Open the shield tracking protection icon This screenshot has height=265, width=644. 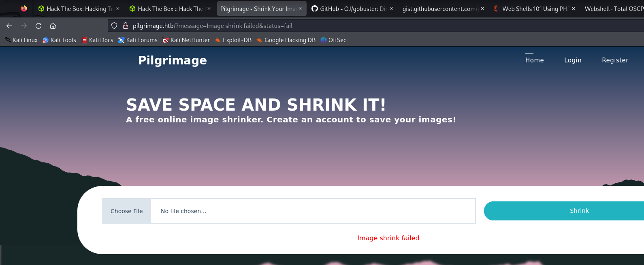114,26
